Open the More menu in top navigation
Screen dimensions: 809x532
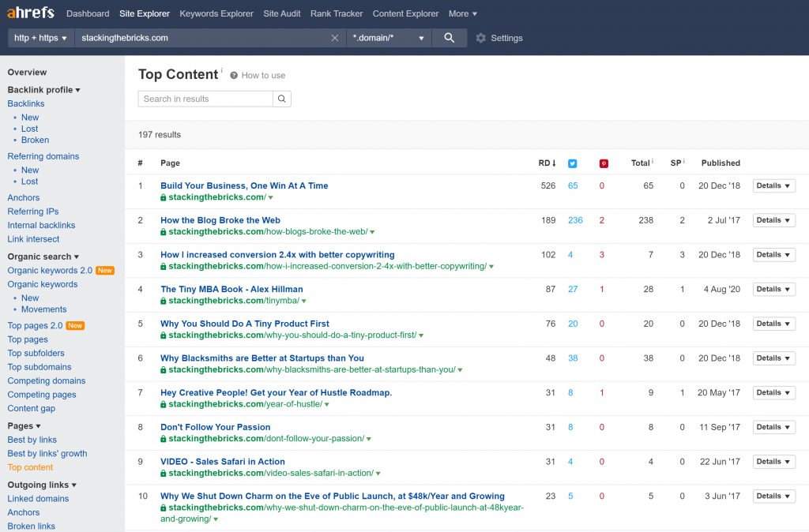point(463,13)
